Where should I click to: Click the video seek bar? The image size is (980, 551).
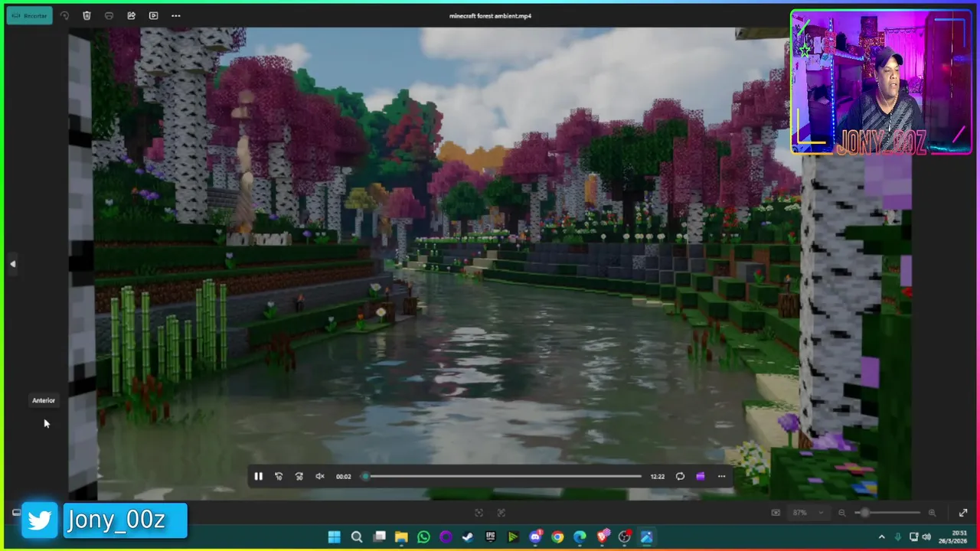tap(503, 476)
